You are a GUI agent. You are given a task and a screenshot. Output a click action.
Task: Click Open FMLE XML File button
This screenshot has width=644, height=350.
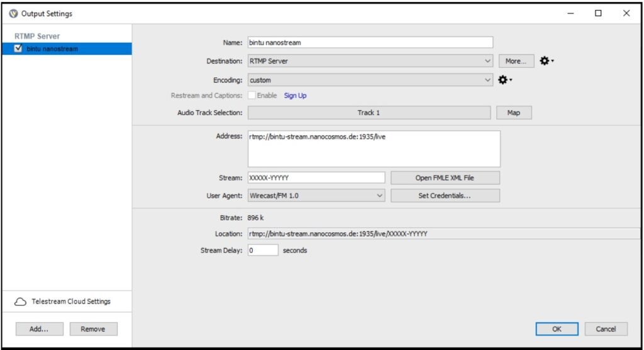coord(445,178)
